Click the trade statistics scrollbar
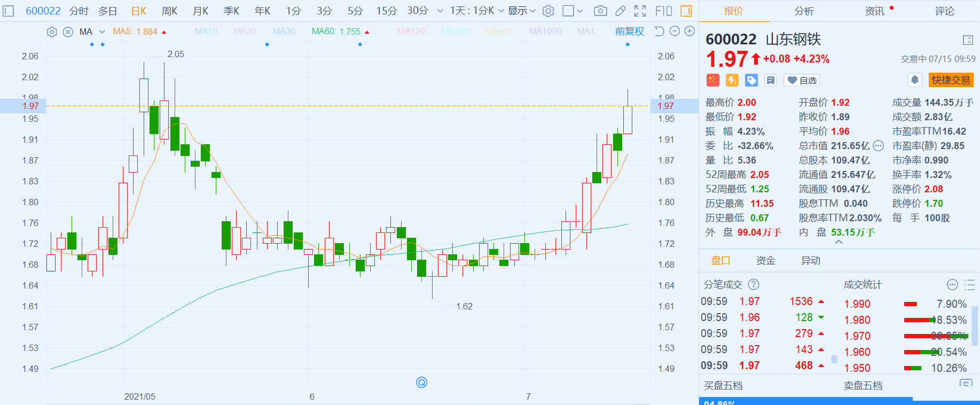The image size is (980, 405). (975, 326)
